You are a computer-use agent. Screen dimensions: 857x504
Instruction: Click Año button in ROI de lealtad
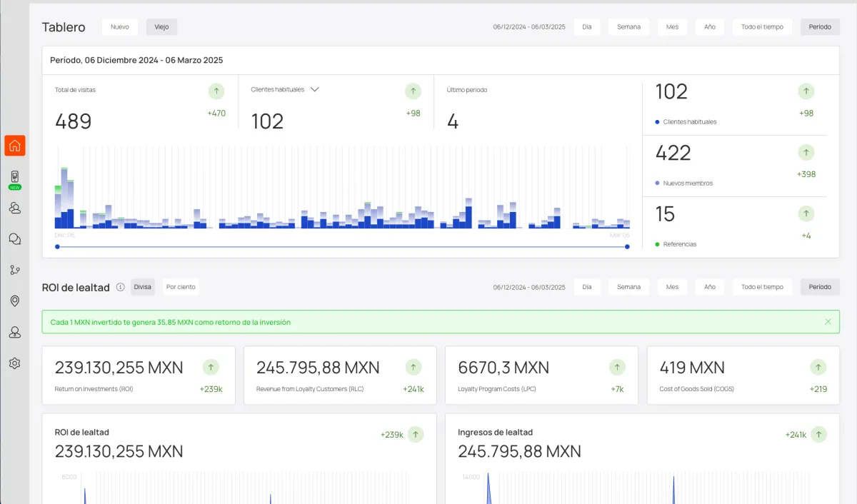(709, 287)
